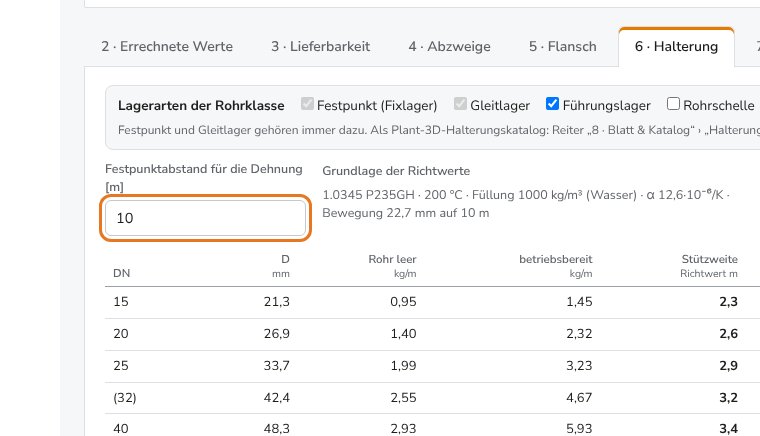Click operating weight 3,23
Viewport: 760px width, 436px height.
click(x=579, y=366)
